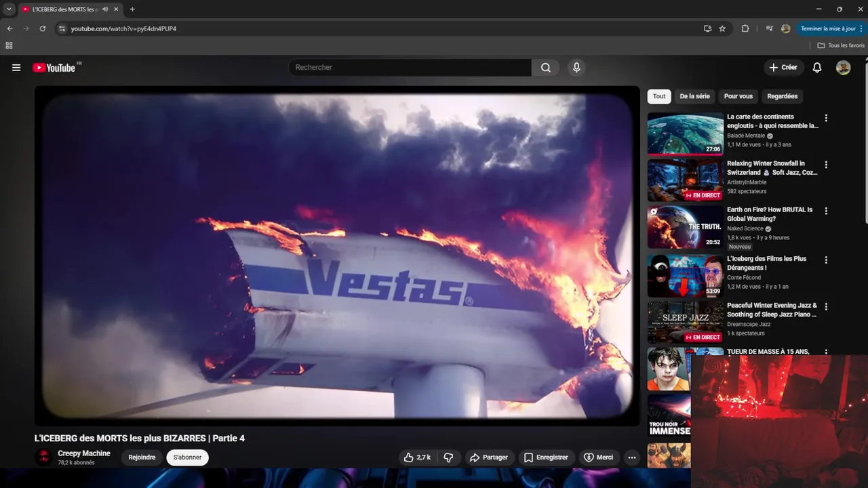Open options for 'Relaxing Winter Snowfall' video
Viewport: 868px width, 488px height.
pos(826,165)
